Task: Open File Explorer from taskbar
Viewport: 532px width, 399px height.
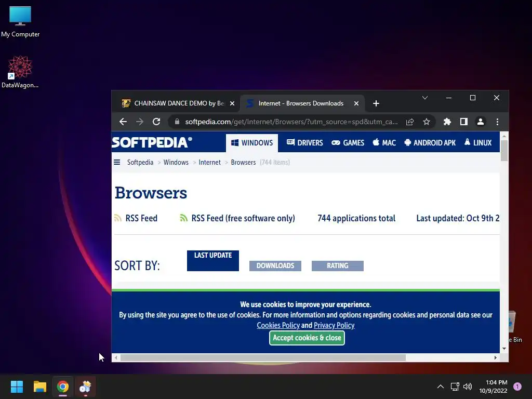Action: pyautogui.click(x=39, y=387)
